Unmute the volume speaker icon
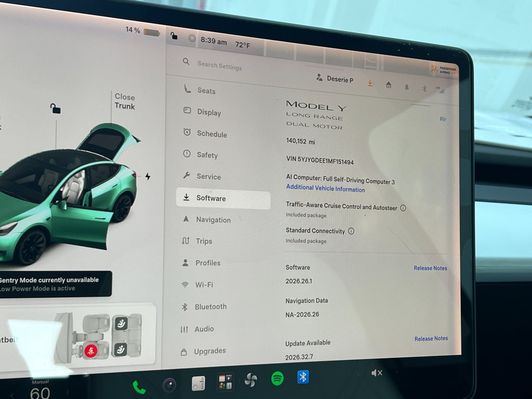Viewport: 532px width, 399px height. coord(377,373)
